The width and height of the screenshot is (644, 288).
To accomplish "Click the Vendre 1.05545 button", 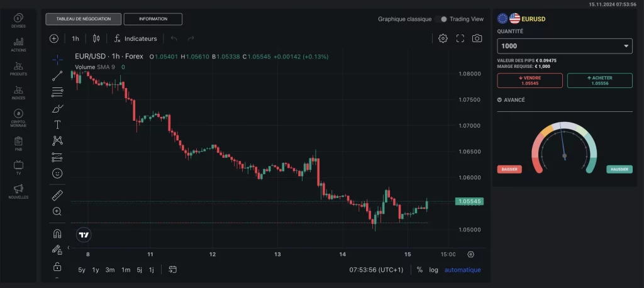I will [530, 80].
